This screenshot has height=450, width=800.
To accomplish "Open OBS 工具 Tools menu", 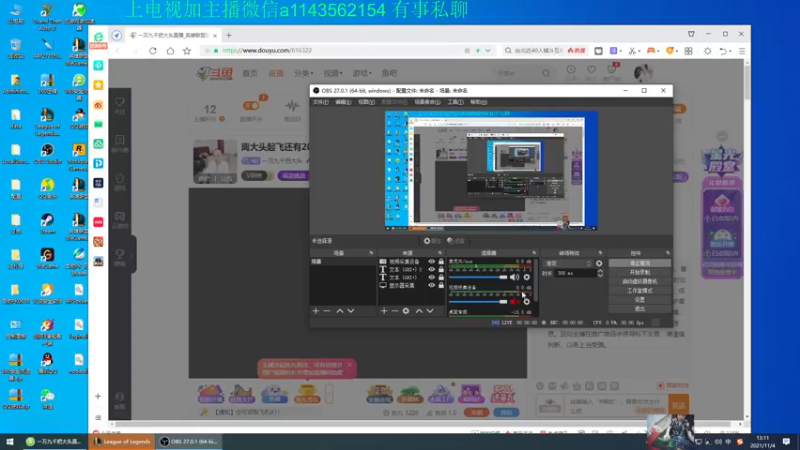I will 455,102.
